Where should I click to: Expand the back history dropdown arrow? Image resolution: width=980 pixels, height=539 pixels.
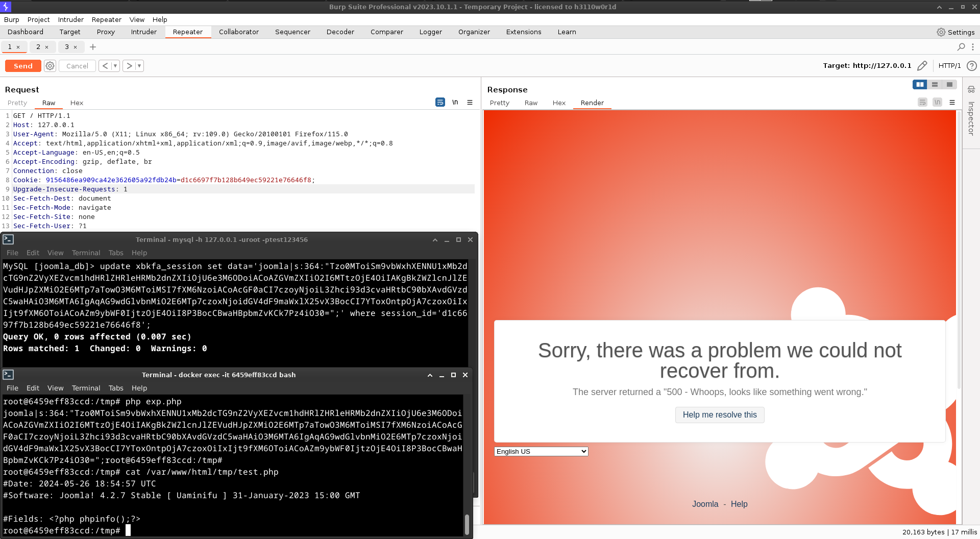click(x=115, y=66)
